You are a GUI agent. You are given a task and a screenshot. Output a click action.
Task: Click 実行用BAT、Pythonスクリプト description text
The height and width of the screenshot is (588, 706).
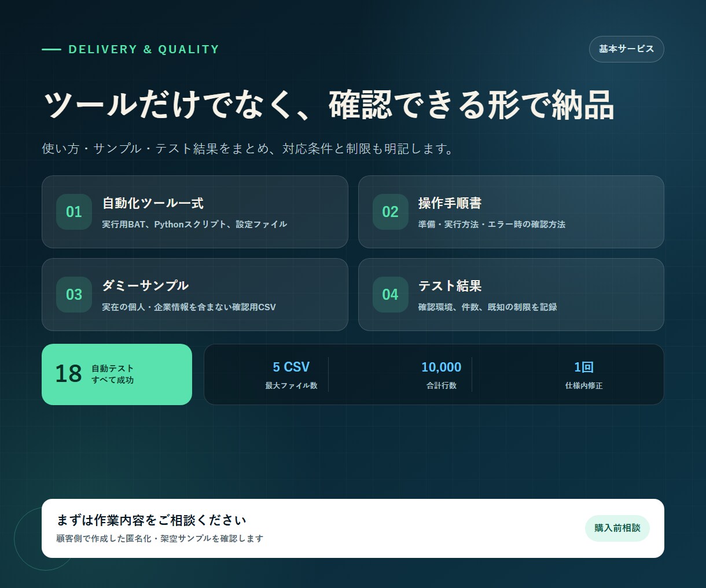(x=194, y=224)
